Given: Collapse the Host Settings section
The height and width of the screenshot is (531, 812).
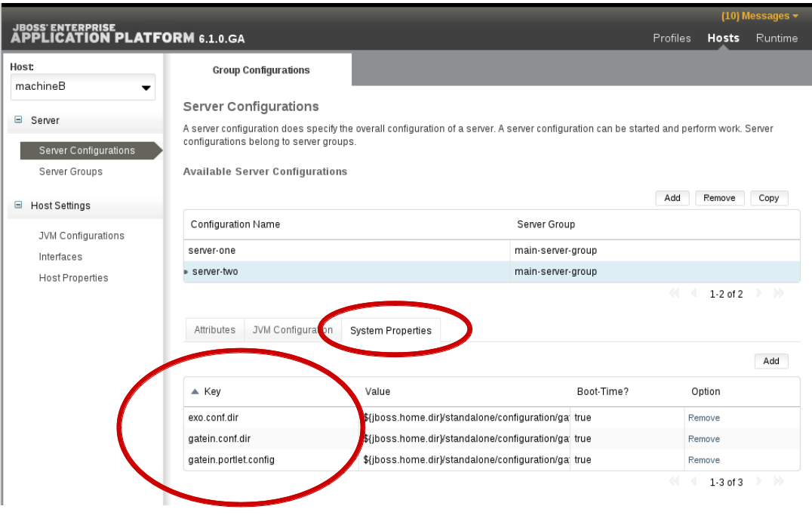Looking at the screenshot, I should point(18,205).
